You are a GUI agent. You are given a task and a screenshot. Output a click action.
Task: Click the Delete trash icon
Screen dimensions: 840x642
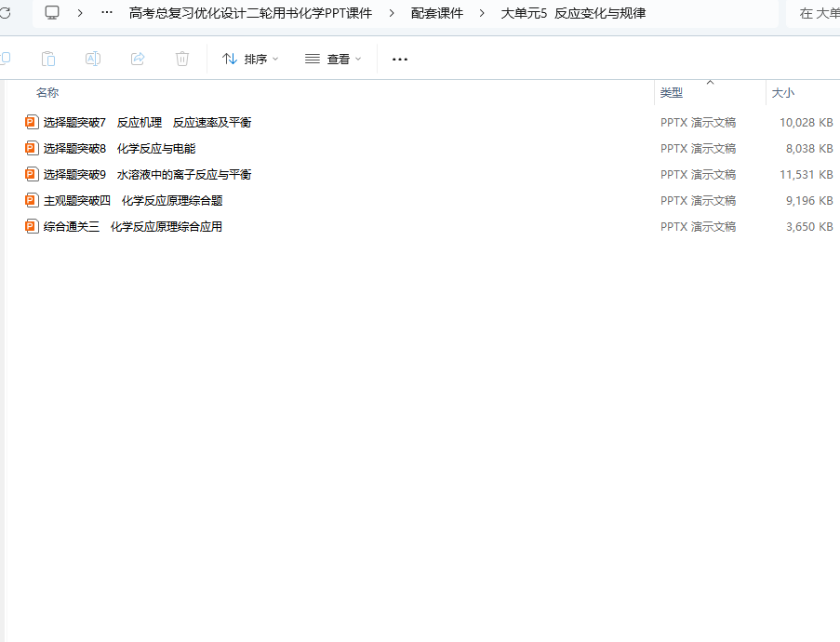coord(182,59)
